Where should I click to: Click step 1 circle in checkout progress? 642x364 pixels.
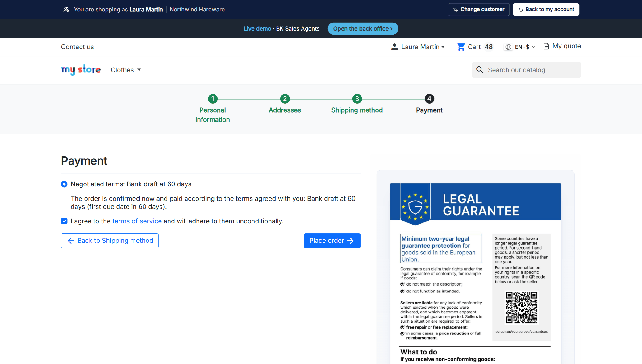[x=213, y=99]
